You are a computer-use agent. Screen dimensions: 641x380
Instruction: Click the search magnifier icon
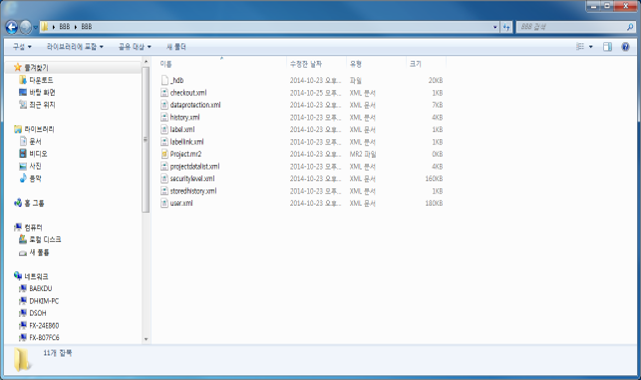pyautogui.click(x=630, y=27)
